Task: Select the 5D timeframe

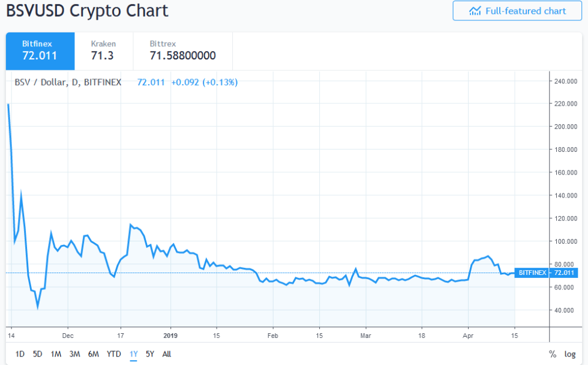Action: point(36,354)
